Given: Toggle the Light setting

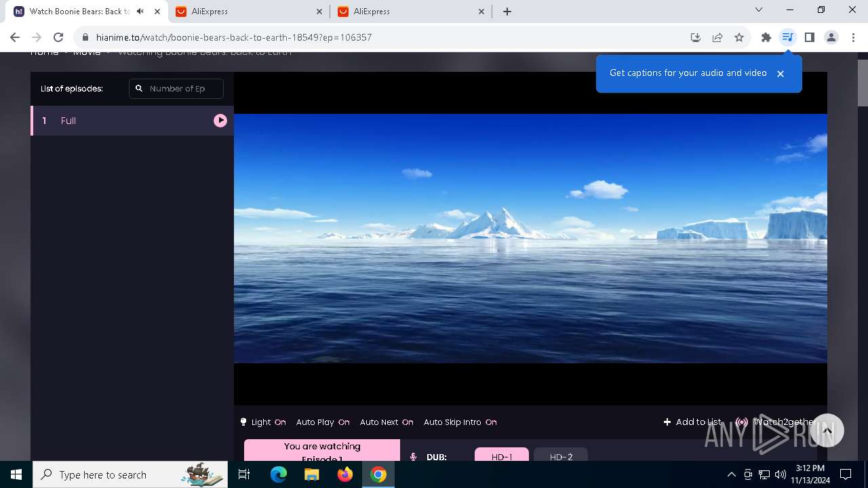Looking at the screenshot, I should tap(263, 422).
